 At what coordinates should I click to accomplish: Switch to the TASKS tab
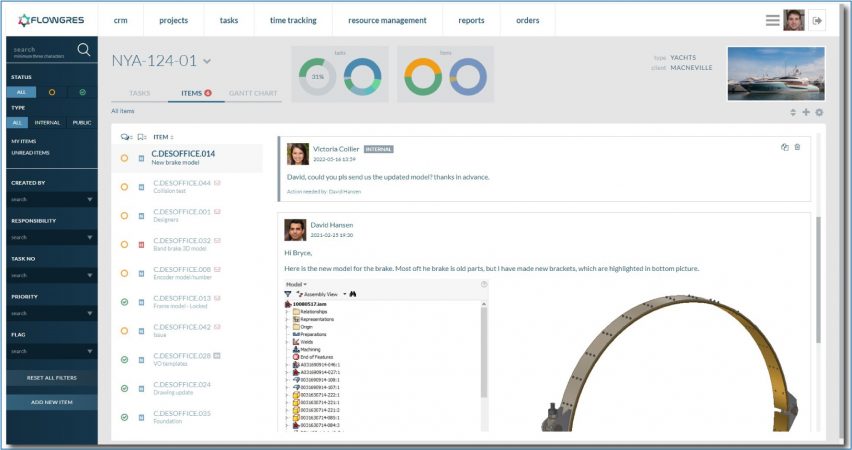click(140, 93)
